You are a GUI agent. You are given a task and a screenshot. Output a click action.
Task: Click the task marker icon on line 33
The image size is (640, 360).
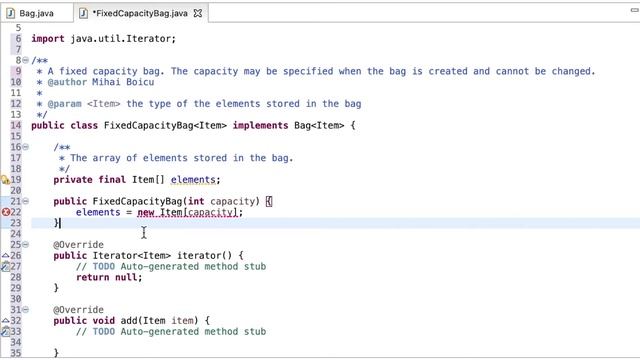(x=5, y=331)
